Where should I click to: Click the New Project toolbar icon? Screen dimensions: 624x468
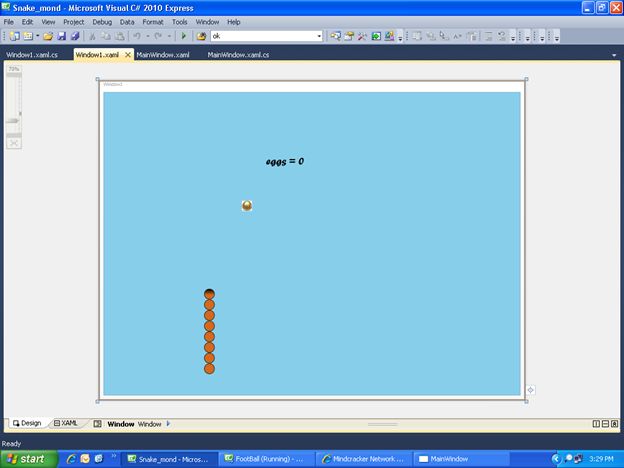tap(15, 36)
